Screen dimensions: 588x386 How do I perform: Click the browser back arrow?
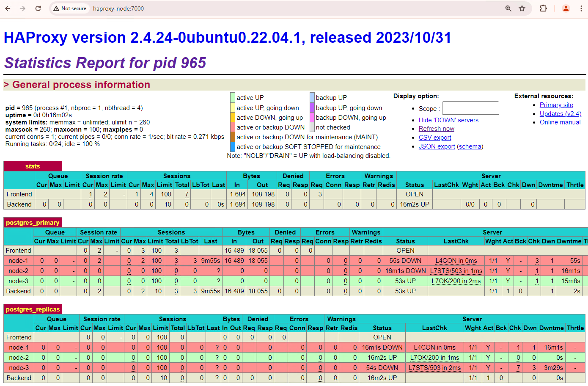[x=8, y=8]
